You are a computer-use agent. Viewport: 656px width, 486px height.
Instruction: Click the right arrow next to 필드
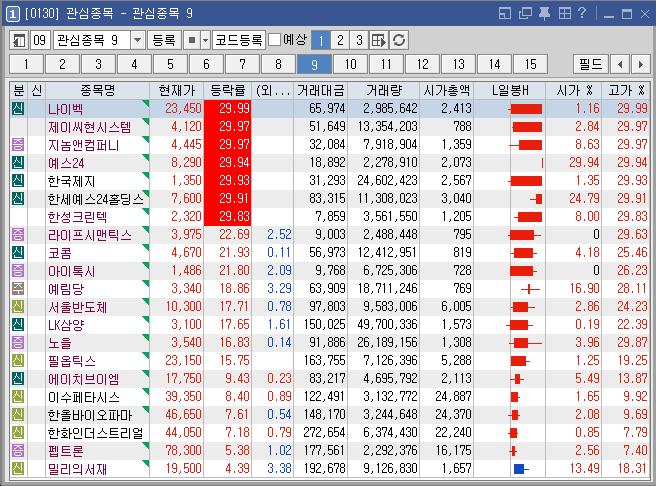[x=641, y=64]
